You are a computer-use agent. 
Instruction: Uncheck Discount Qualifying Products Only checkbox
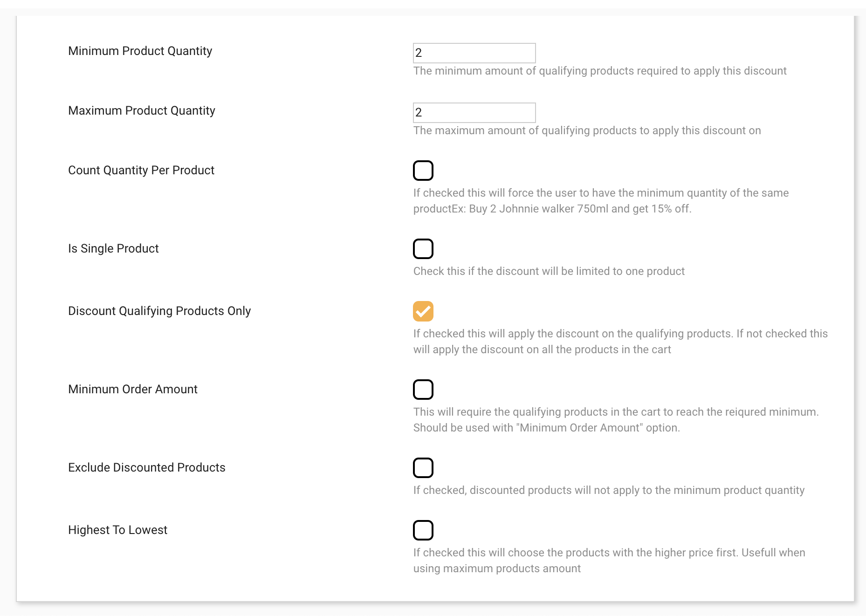pyautogui.click(x=423, y=311)
